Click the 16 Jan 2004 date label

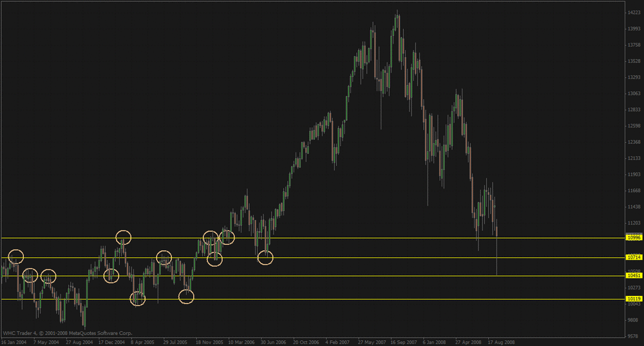click(14, 342)
